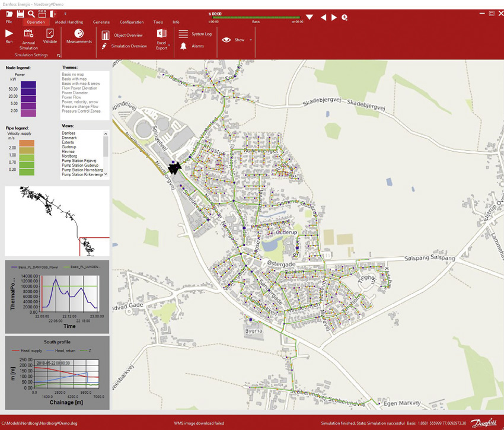Click the exit door icon in quick access bar
Image resolution: width=504 pixels, height=430 pixels.
click(x=53, y=14)
